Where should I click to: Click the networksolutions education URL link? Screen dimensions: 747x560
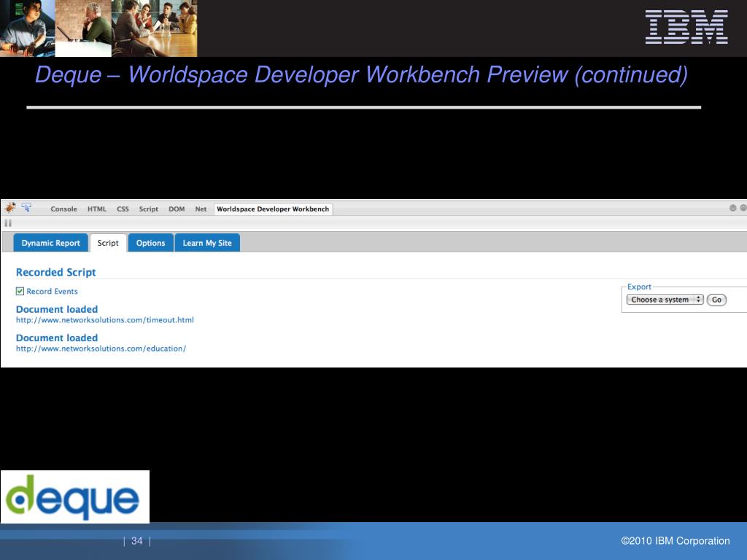(x=101, y=349)
